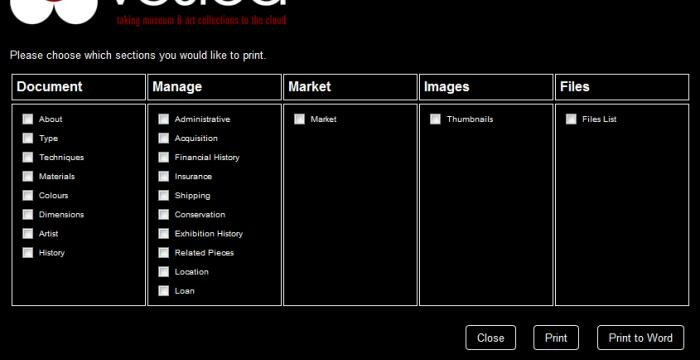Enable the Artist checkbox
Image resolution: width=700 pixels, height=360 pixels.
click(28, 234)
